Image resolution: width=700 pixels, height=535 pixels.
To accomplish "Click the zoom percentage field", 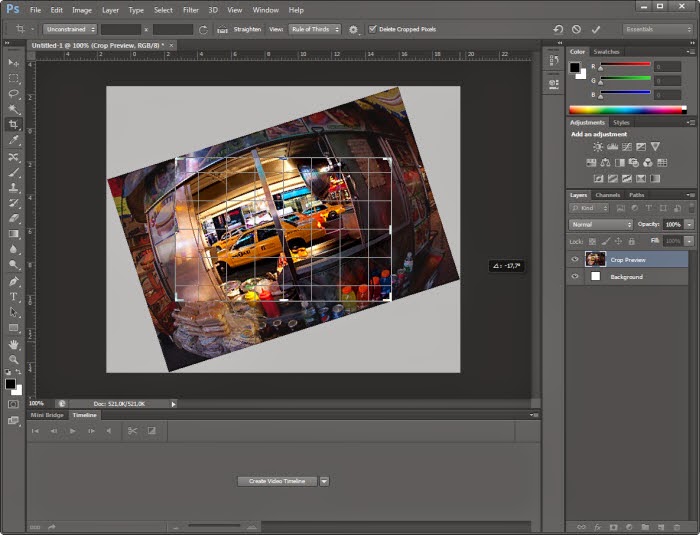I will (37, 404).
